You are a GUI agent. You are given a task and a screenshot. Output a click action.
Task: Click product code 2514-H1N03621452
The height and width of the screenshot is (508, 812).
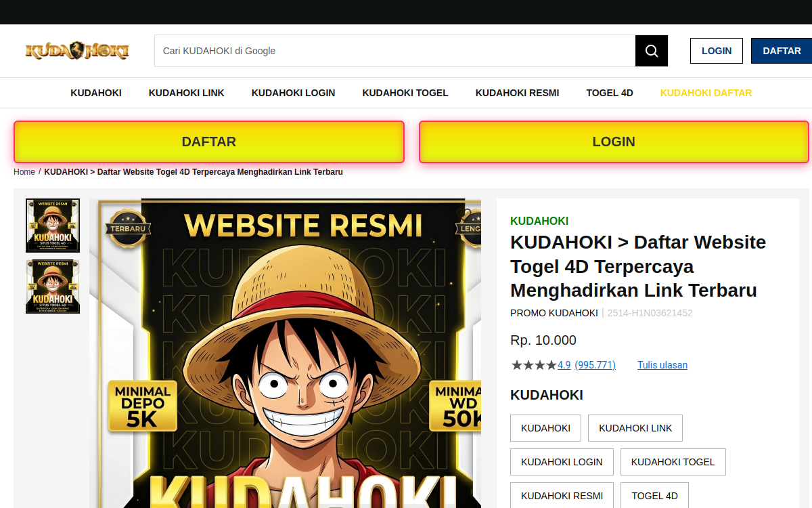pos(650,313)
